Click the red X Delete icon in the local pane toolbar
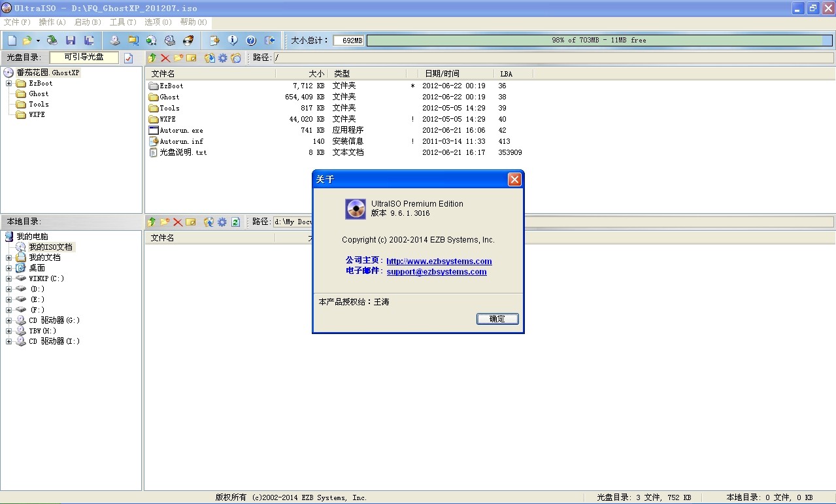836x504 pixels. tap(178, 222)
